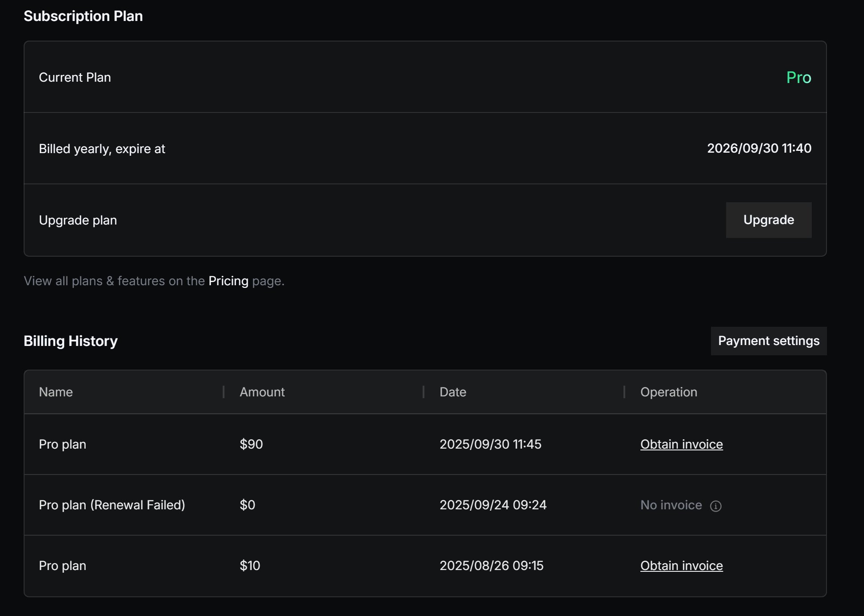This screenshot has width=864, height=616.
Task: Obtain invoice for the $90 Pro plan
Action: pyautogui.click(x=681, y=444)
